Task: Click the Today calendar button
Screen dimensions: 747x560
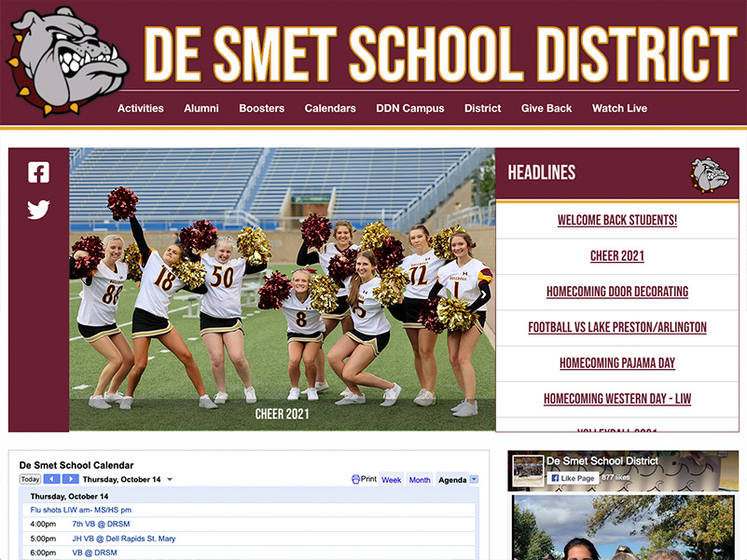Action: coord(30,479)
